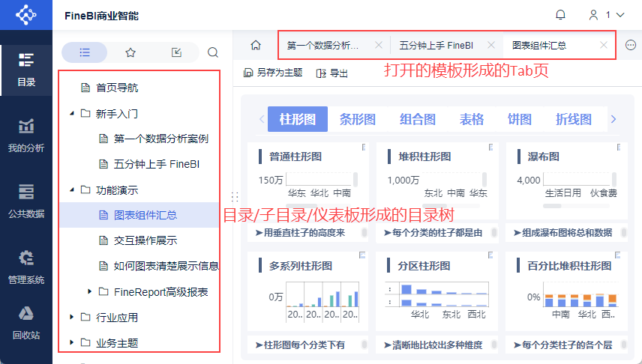
Task: Open the 管理系统 sidebar section
Action: [x=26, y=267]
